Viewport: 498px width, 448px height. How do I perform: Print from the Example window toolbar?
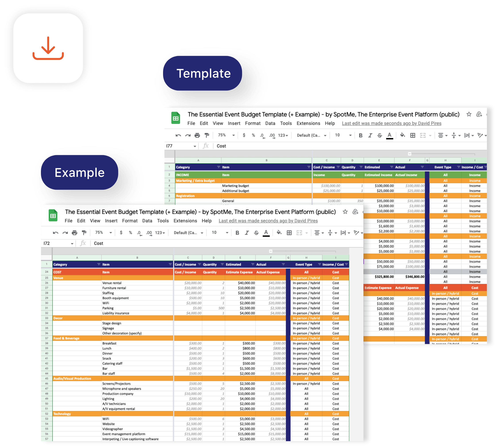(75, 233)
